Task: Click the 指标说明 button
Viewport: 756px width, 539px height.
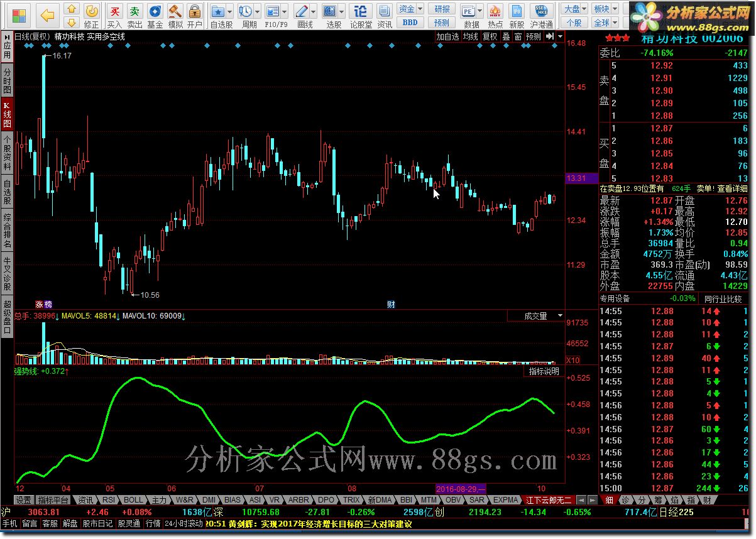Action: tap(544, 371)
